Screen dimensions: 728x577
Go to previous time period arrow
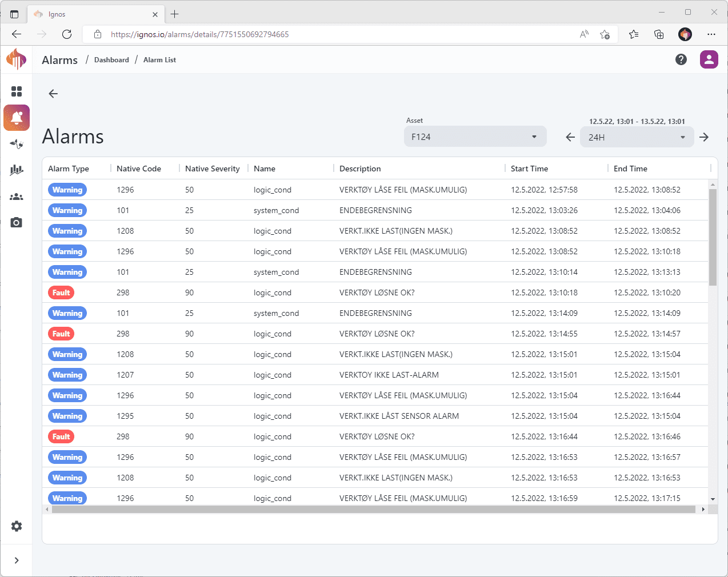click(x=570, y=137)
